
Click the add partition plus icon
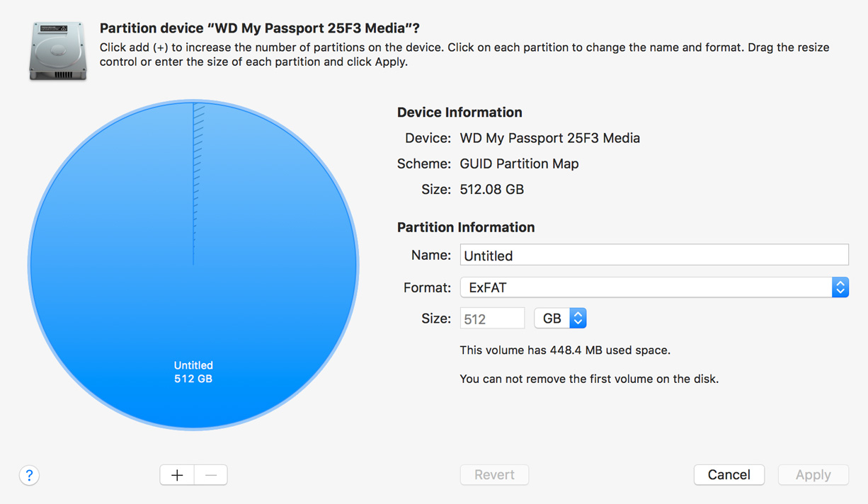176,474
